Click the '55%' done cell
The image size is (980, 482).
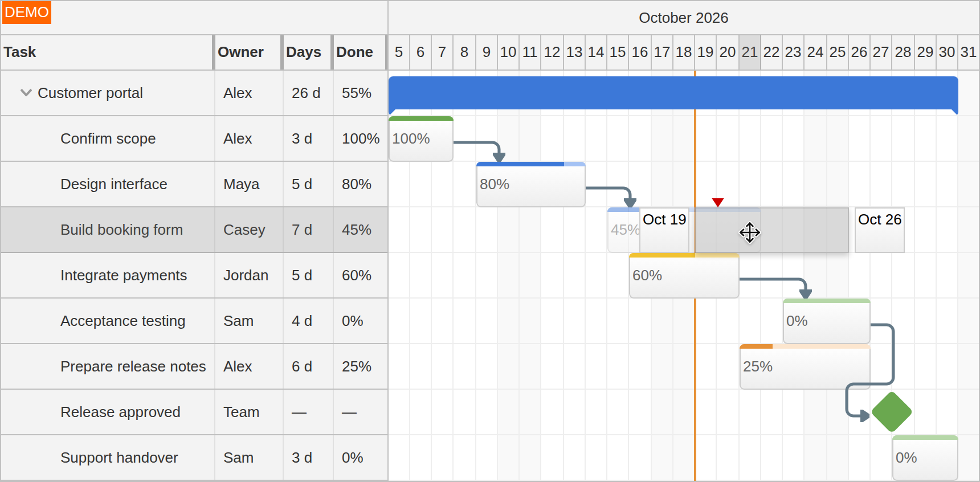point(360,93)
